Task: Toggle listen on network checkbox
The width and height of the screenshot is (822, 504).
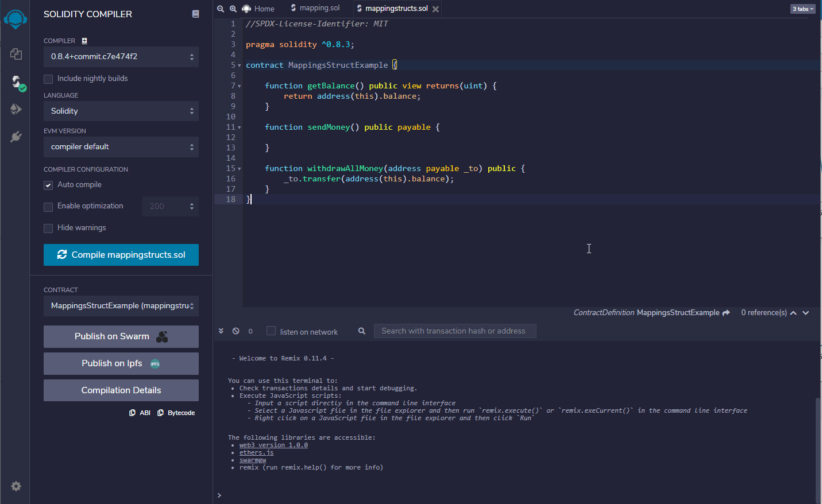Action: (271, 331)
